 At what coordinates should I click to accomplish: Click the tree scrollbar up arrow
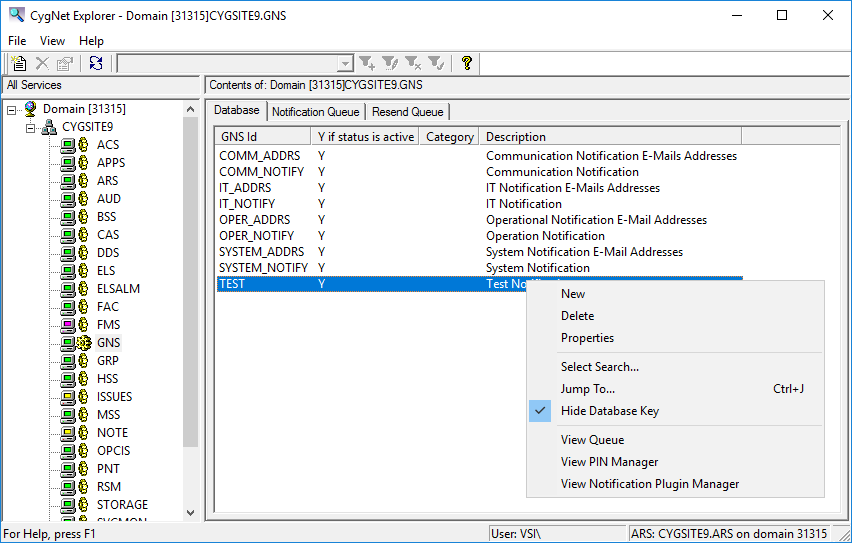click(x=190, y=109)
